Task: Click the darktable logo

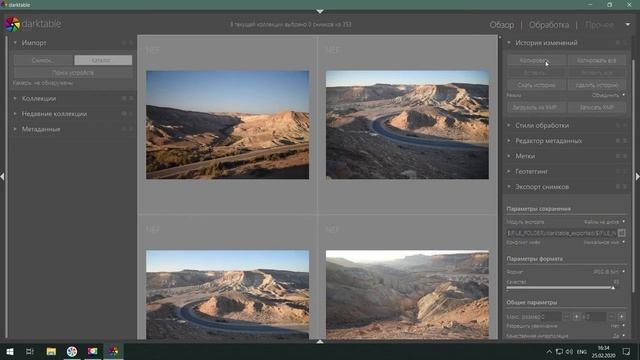Action: (x=12, y=24)
